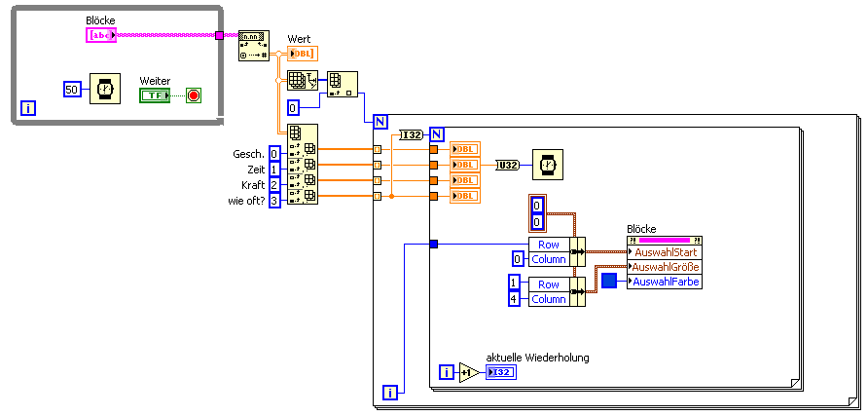
Task: Toggle the Weiter boolean TF terminal
Action: 155,95
